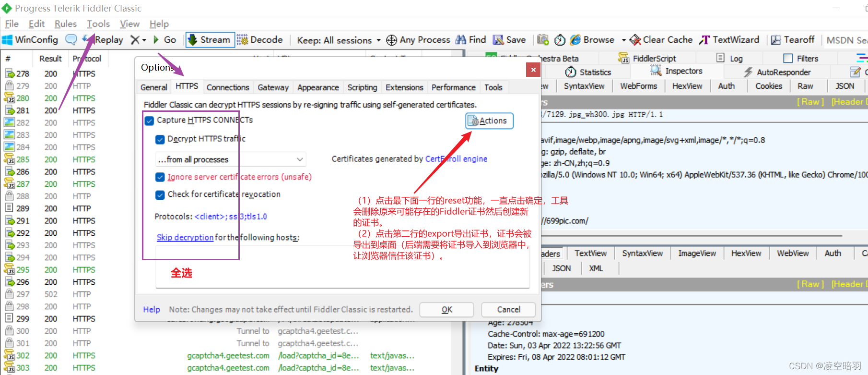Switch to Gateway tab in Options
Screen dimensions: 868x375
273,87
